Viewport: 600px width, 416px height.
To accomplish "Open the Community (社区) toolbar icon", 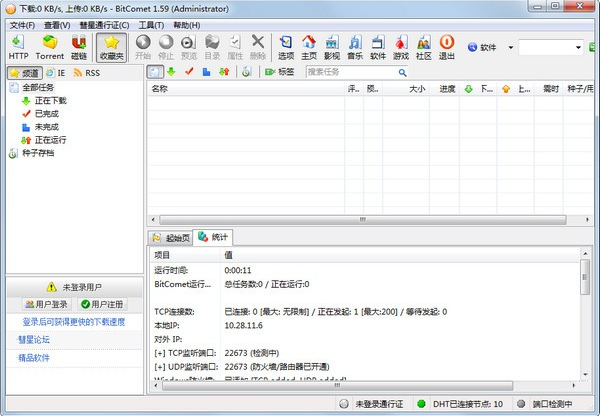I will pyautogui.click(x=424, y=47).
